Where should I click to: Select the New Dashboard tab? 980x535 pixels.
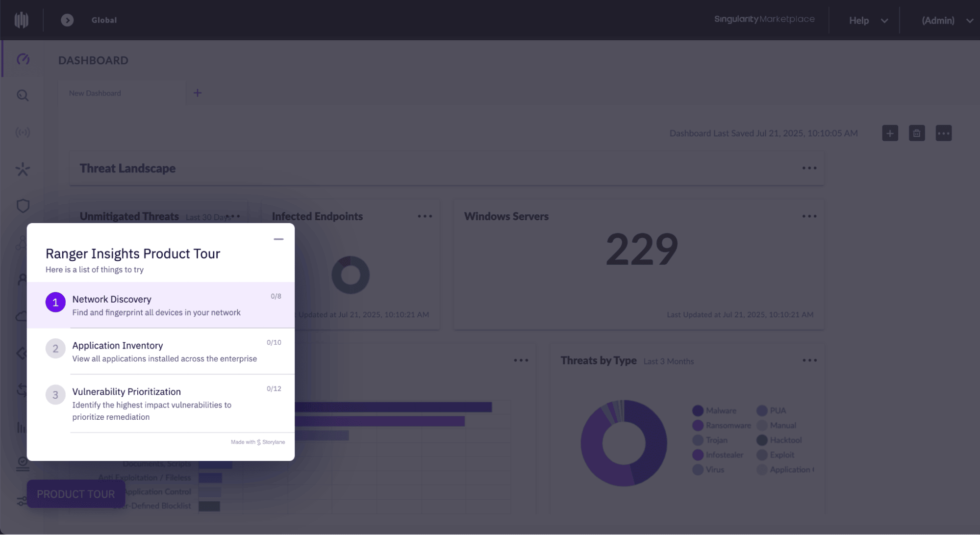95,93
